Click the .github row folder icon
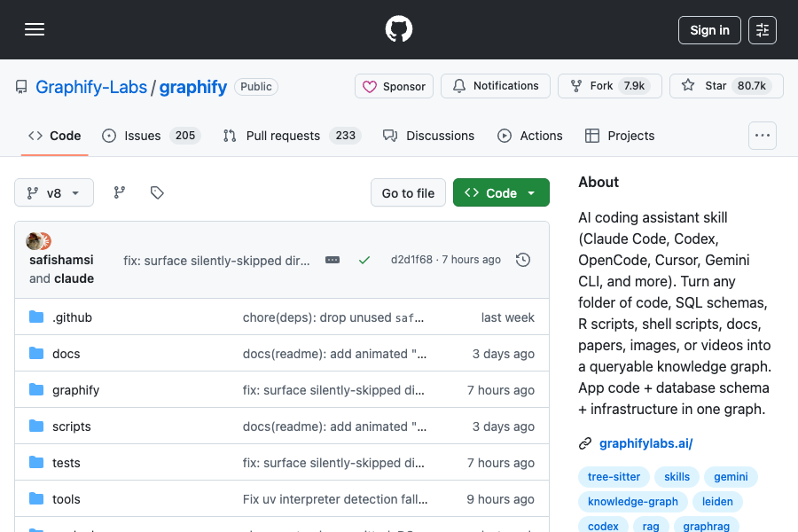 tap(36, 317)
